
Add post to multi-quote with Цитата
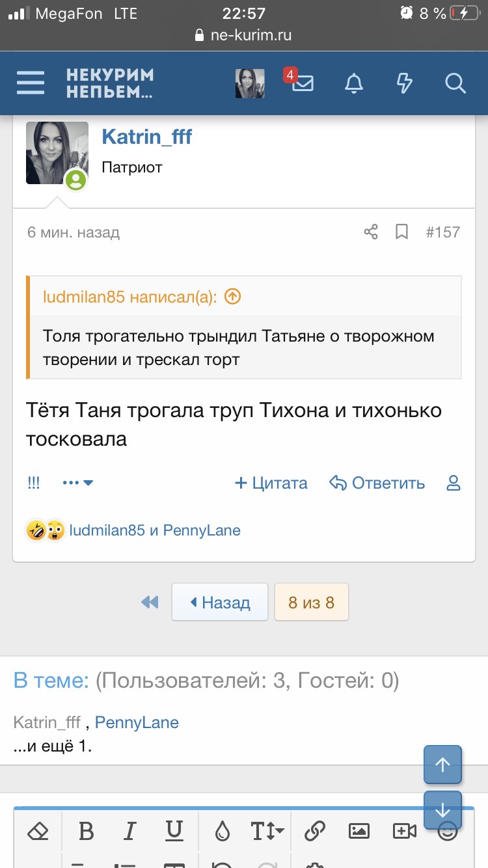tap(271, 483)
